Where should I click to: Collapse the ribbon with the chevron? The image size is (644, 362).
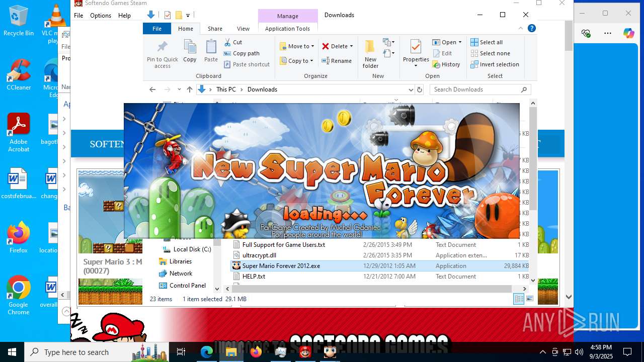521,29
